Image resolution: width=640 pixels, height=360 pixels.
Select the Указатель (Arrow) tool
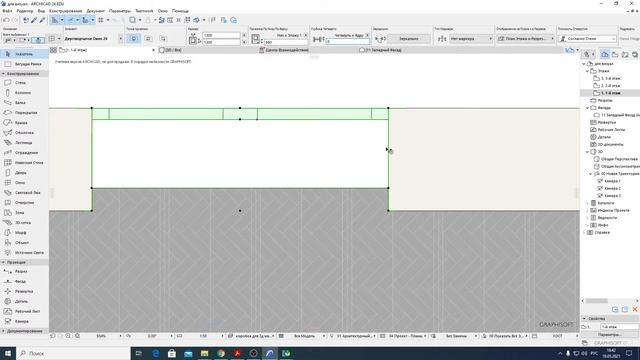coord(24,54)
